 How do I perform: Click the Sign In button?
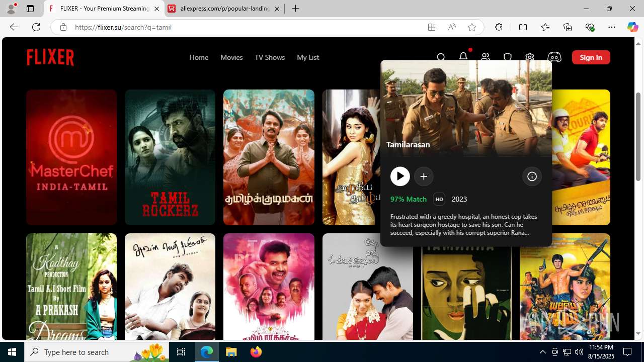[x=591, y=57]
